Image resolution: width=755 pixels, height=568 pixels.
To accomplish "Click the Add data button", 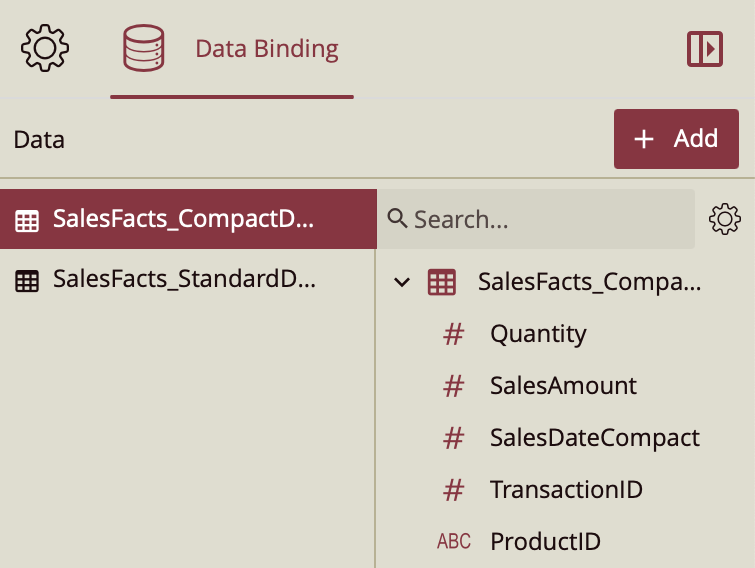I will pyautogui.click(x=676, y=138).
